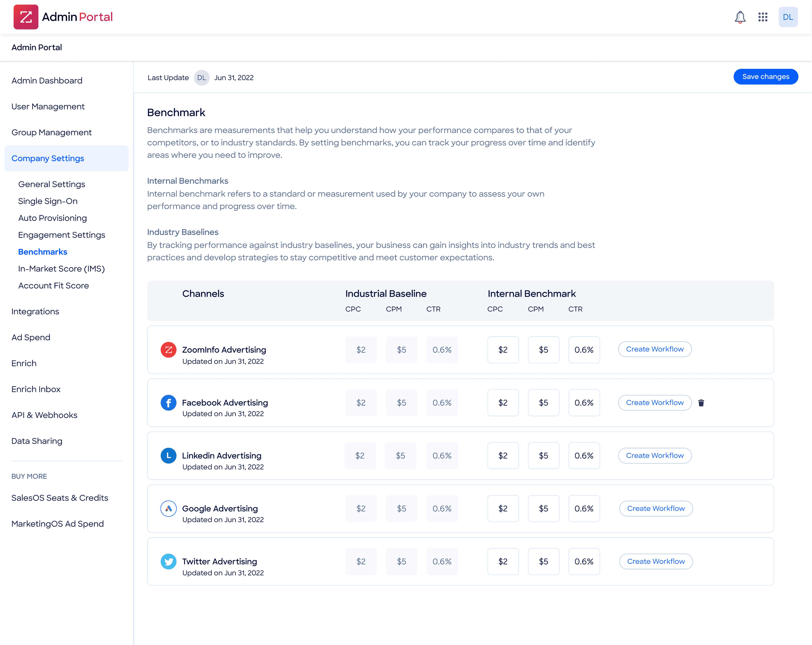Click the ZoomInfo Advertising channel icon
The height and width of the screenshot is (645, 812).
168,350
